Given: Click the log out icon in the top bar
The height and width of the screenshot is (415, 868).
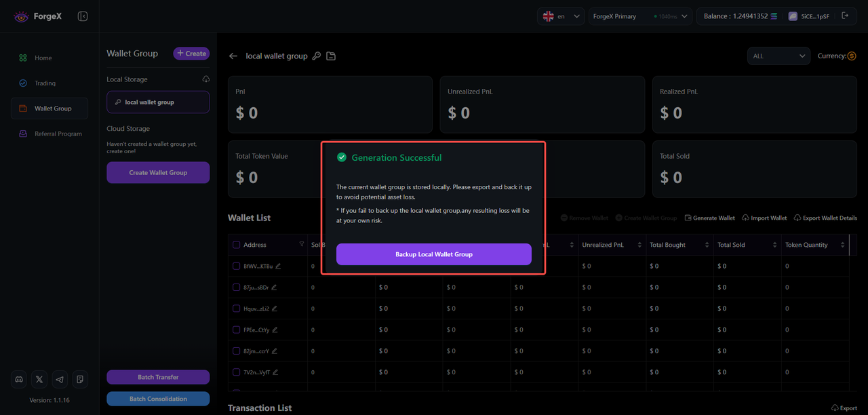Looking at the screenshot, I should coord(845,16).
